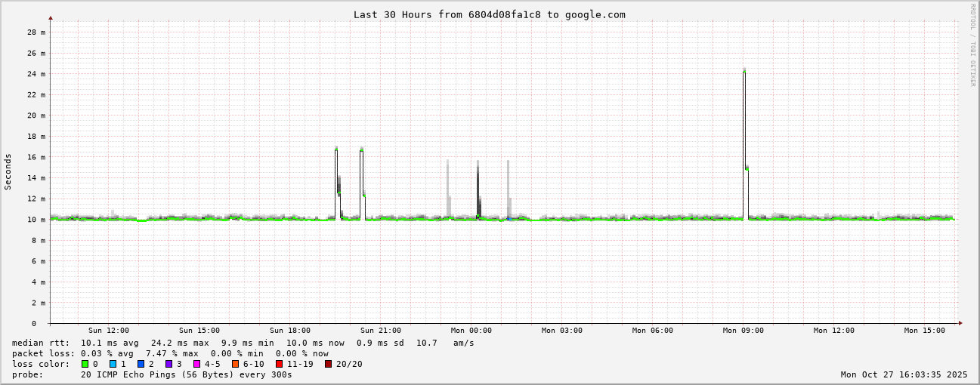Select the blue 2 loss color swatch
Viewport: 980px width, 385px height.
point(141,364)
